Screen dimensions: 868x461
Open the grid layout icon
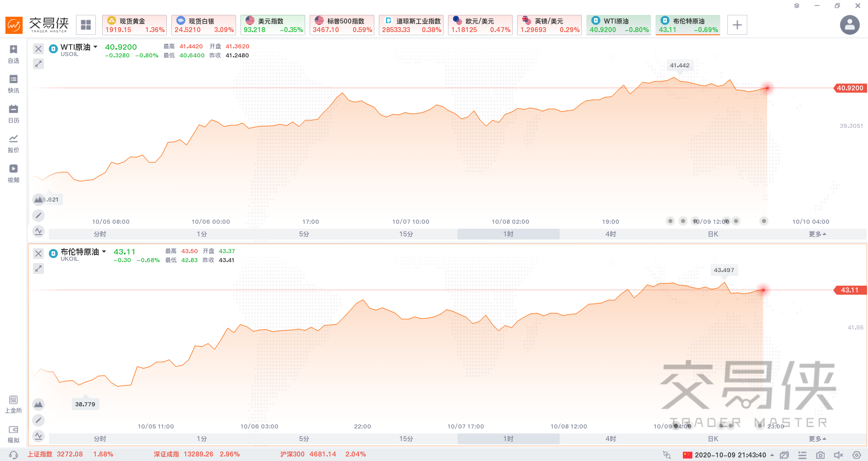click(x=86, y=25)
